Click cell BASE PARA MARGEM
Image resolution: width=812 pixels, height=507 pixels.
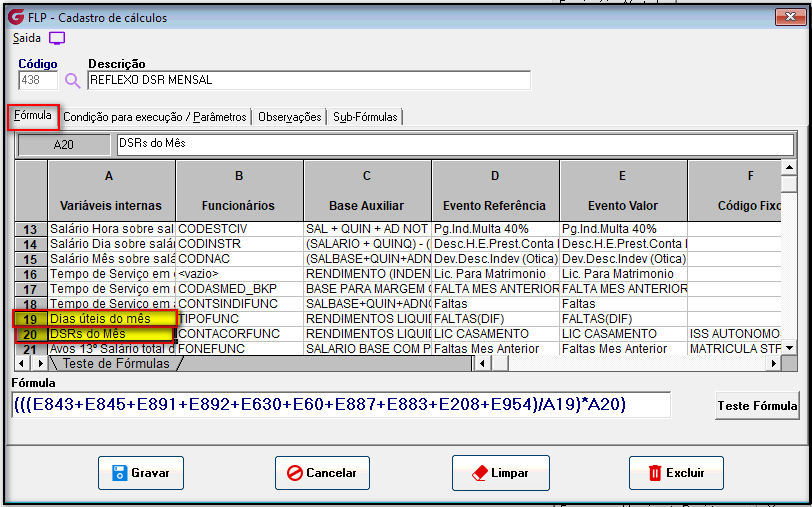[x=368, y=289]
